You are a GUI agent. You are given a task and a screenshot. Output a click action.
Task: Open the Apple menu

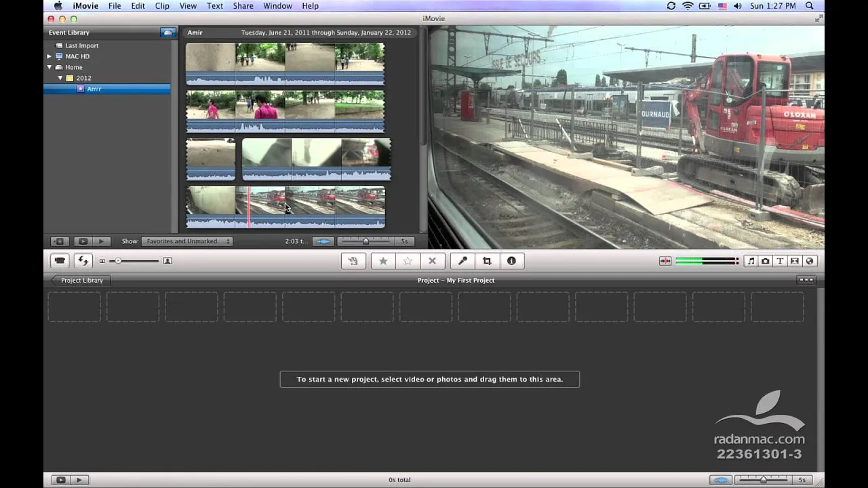58,6
